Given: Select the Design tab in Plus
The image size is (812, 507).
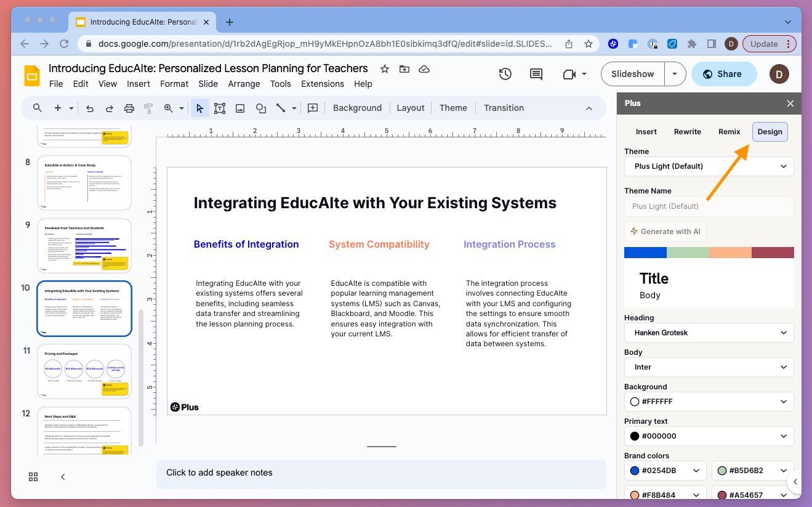Looking at the screenshot, I should (770, 132).
